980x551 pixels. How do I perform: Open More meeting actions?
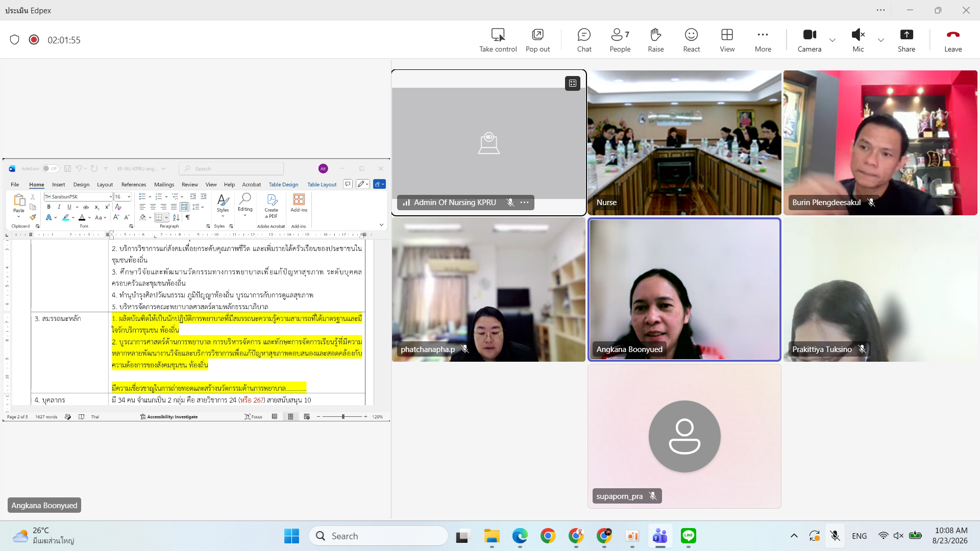[x=763, y=40]
